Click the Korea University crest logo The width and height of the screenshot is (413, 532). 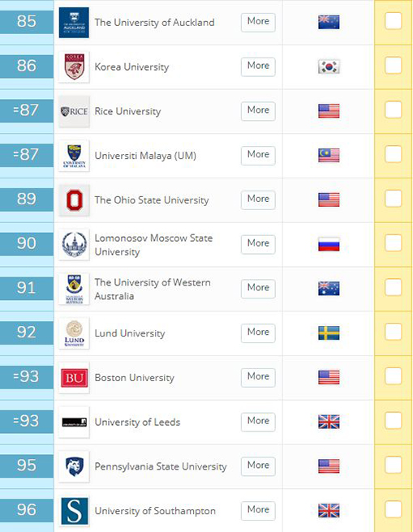tap(74, 66)
